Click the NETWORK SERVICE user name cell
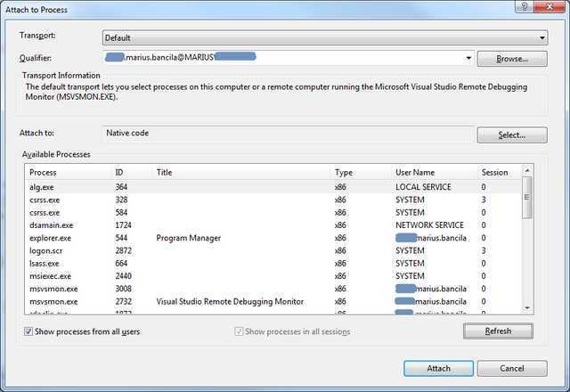This screenshot has width=570, height=392. (x=429, y=225)
